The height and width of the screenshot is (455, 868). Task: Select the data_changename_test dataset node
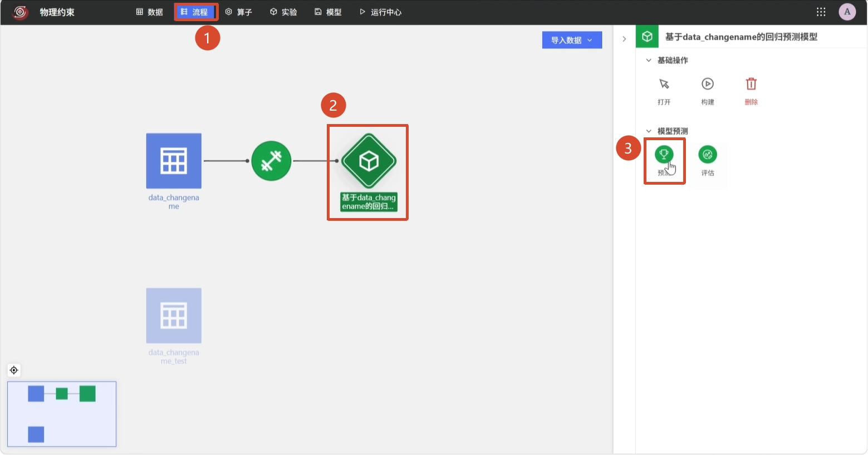tap(174, 315)
